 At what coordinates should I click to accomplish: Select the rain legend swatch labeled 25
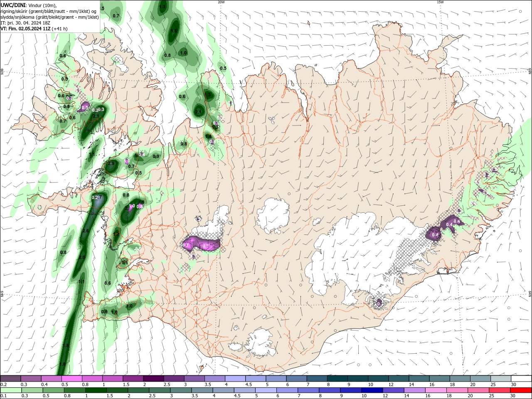coord(500,390)
